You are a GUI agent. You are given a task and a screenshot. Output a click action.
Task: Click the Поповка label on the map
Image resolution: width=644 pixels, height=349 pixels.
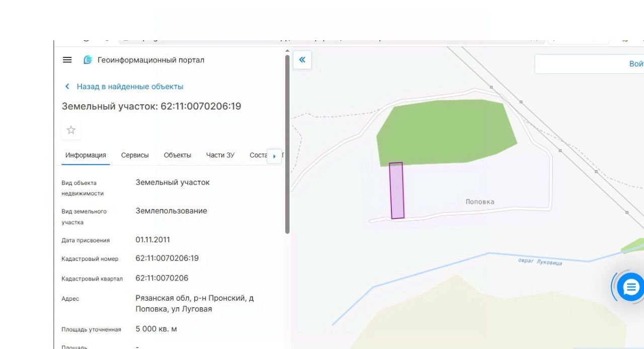[480, 201]
